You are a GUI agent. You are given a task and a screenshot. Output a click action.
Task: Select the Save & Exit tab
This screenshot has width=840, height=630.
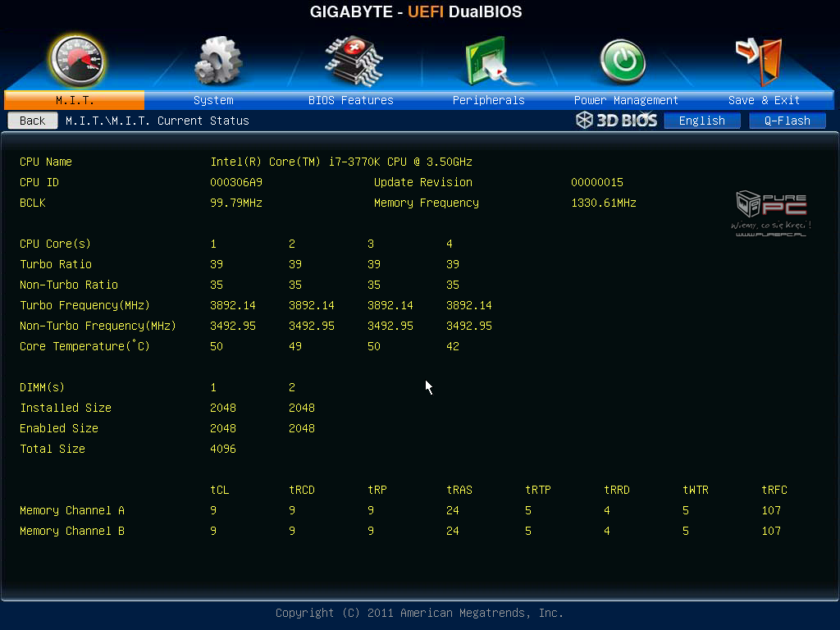764,100
